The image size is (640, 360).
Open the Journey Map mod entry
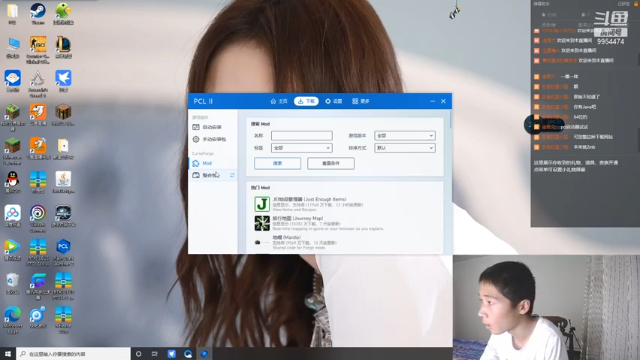tap(345, 223)
